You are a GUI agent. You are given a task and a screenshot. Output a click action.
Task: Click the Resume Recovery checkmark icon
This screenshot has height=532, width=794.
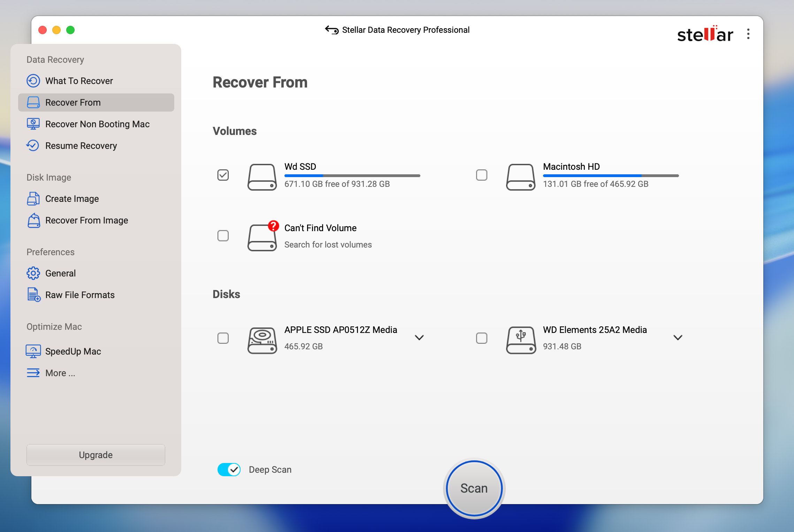33,146
